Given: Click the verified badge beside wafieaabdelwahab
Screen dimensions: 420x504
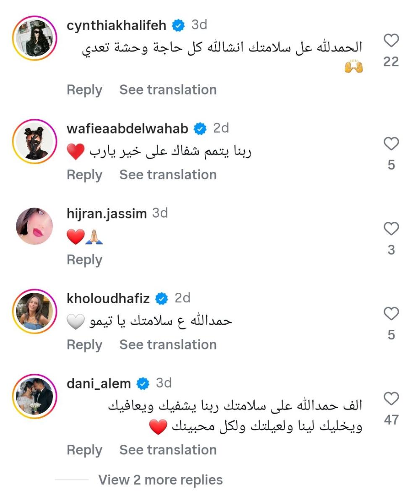Looking at the screenshot, I should pos(200,128).
